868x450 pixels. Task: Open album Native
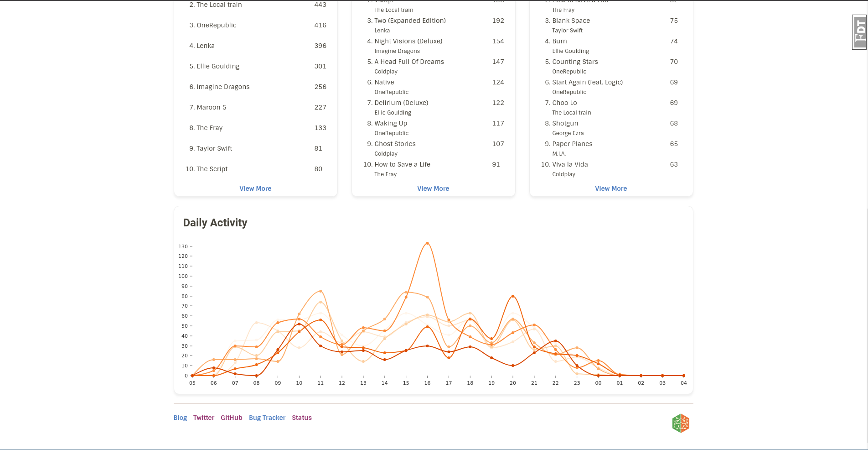click(384, 82)
